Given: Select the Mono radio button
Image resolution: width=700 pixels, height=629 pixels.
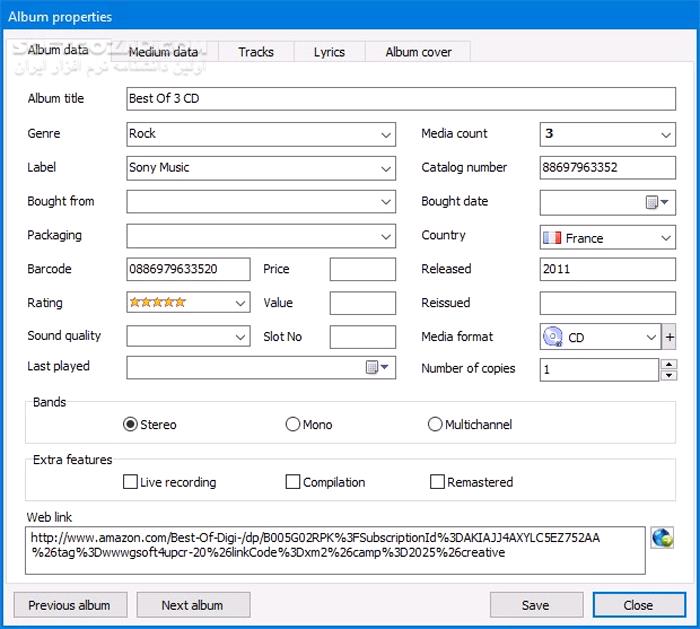Looking at the screenshot, I should pos(293,424).
